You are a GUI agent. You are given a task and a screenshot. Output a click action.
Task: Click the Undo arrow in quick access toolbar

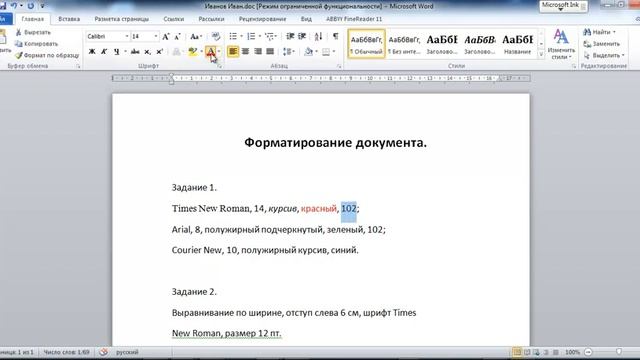(14, 6)
